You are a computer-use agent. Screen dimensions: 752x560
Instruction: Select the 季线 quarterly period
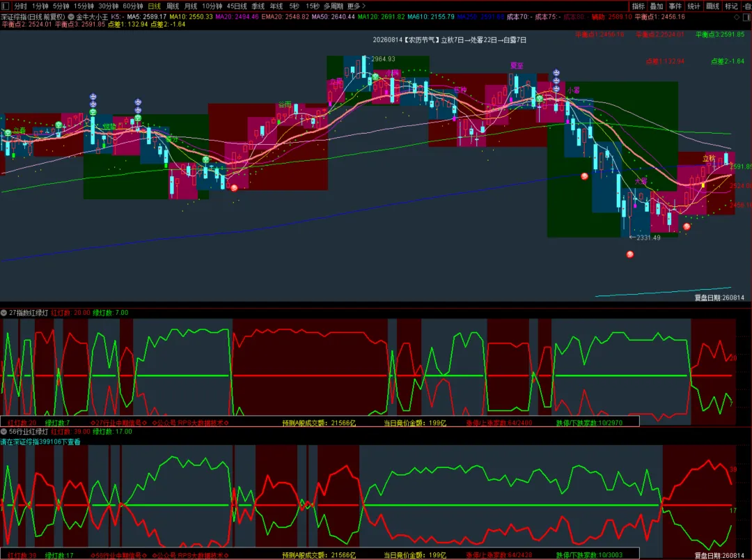point(258,6)
